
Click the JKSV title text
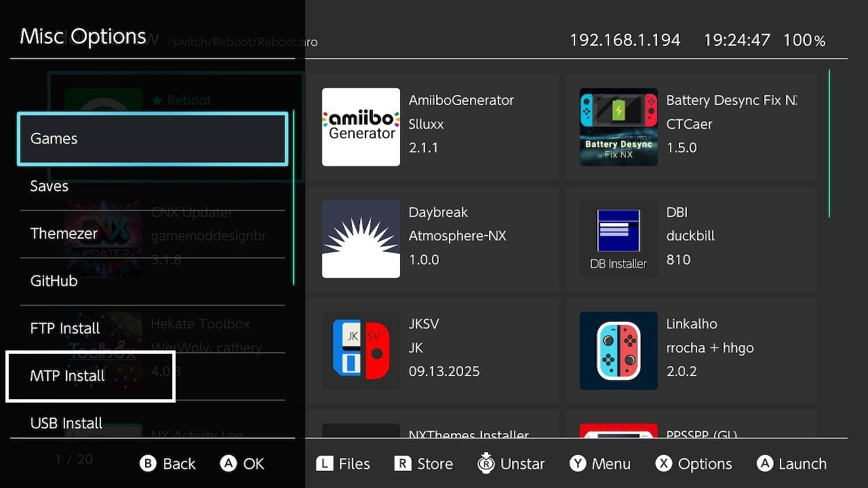click(x=424, y=324)
